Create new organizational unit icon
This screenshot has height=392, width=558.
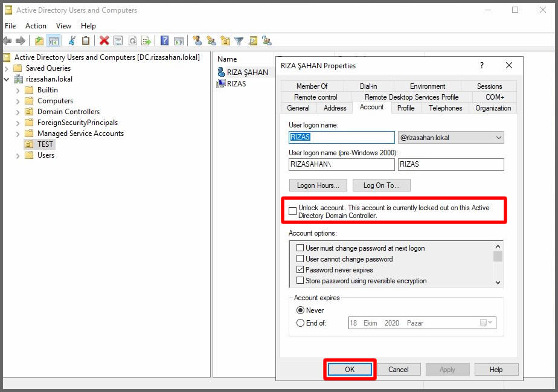point(225,41)
